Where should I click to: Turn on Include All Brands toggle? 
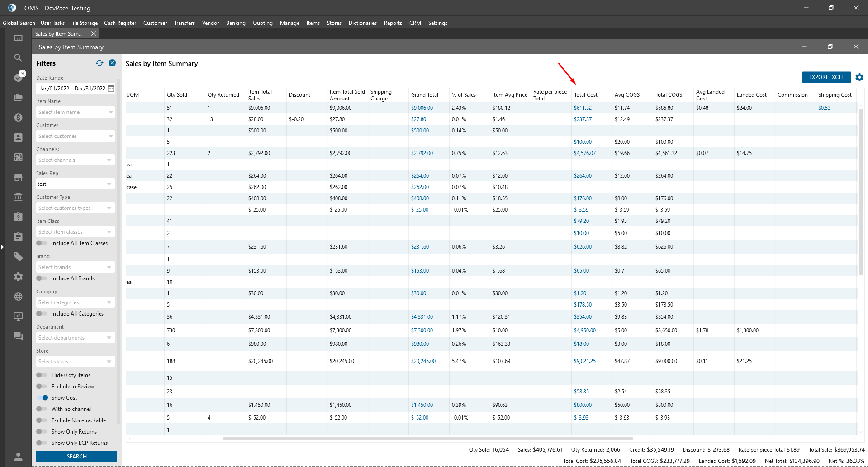pos(42,278)
